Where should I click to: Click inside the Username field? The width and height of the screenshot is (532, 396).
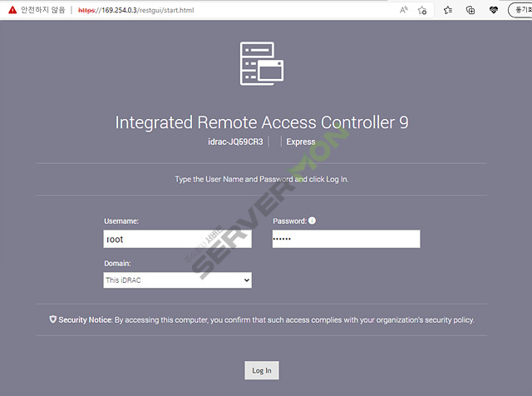[x=177, y=239]
